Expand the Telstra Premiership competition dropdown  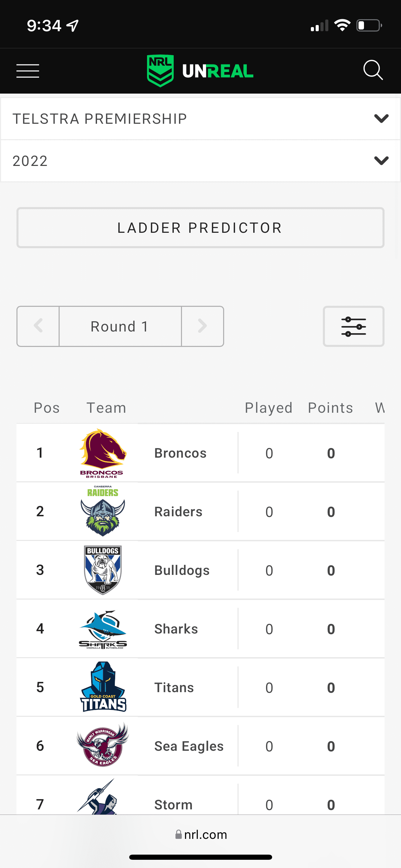point(200,119)
